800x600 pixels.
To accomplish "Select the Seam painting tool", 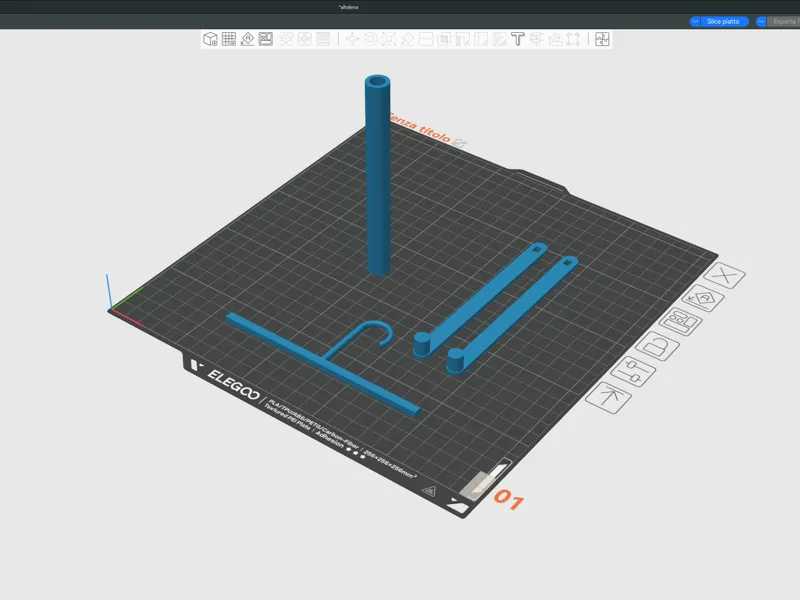I will 481,39.
